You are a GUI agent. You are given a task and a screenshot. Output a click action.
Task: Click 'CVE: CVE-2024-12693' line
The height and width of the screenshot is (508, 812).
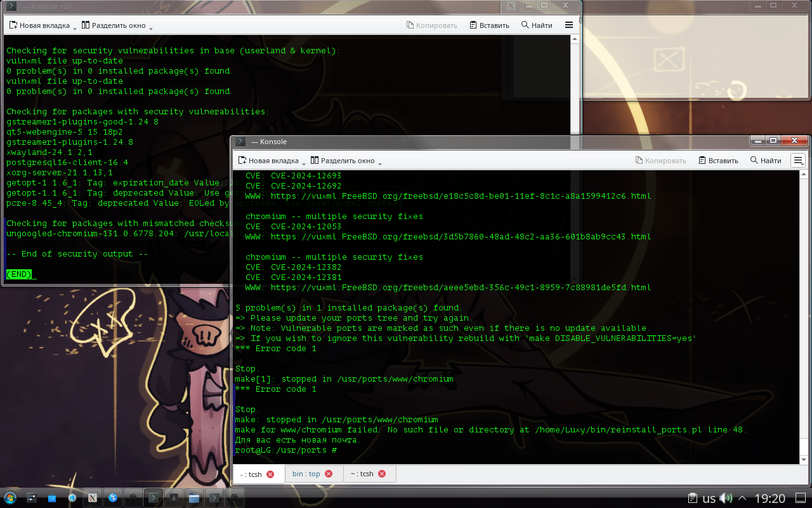click(293, 176)
